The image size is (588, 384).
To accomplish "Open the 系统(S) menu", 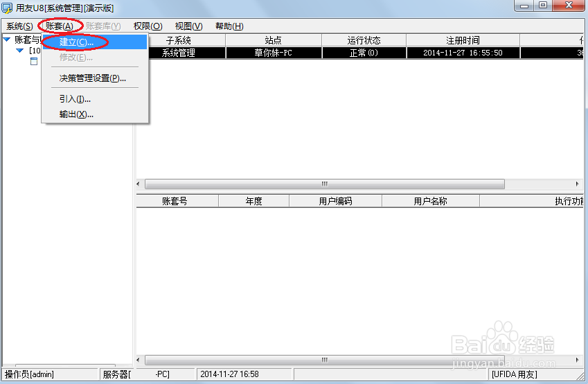I will click(x=19, y=26).
